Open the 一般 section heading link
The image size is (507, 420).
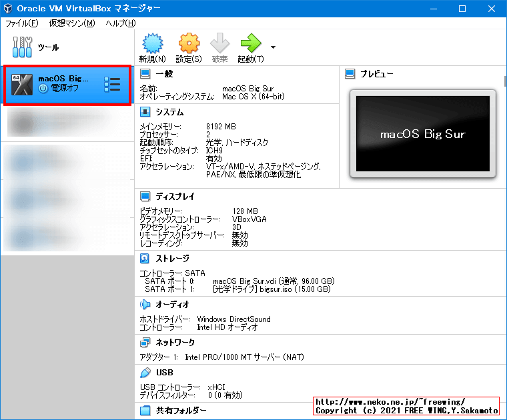pos(164,74)
